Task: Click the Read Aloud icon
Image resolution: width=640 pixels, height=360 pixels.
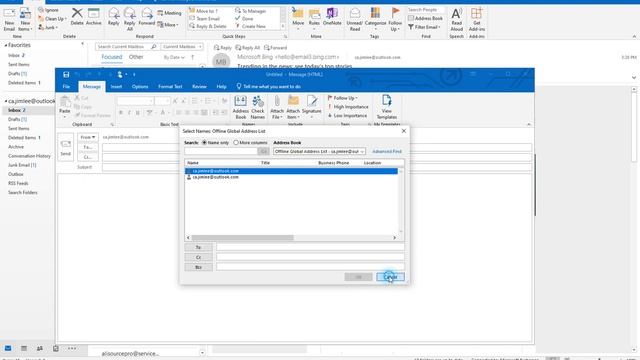Action: pyautogui.click(x=456, y=19)
